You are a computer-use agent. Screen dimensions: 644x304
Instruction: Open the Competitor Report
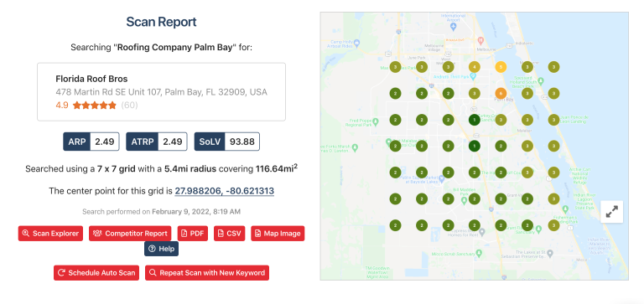[130, 234]
